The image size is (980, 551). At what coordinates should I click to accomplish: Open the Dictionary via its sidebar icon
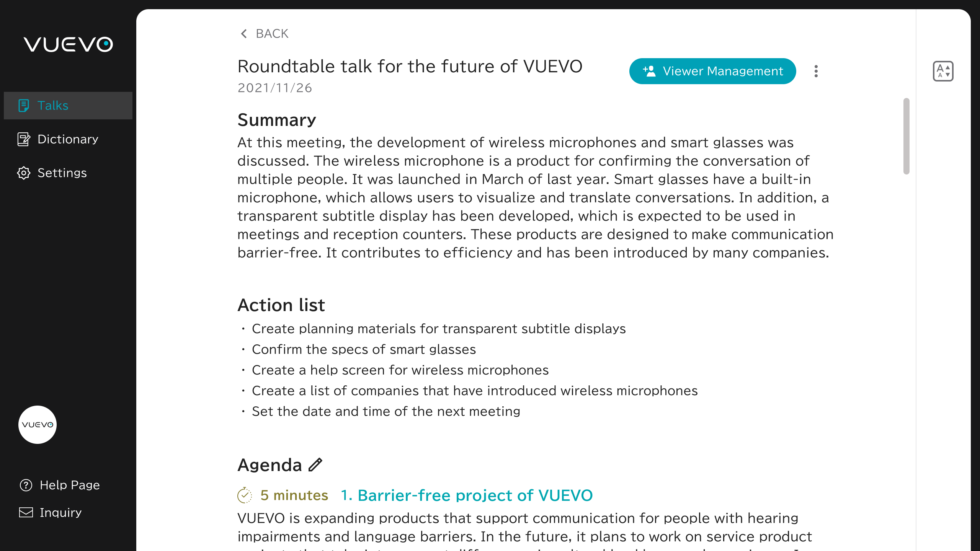click(x=24, y=139)
